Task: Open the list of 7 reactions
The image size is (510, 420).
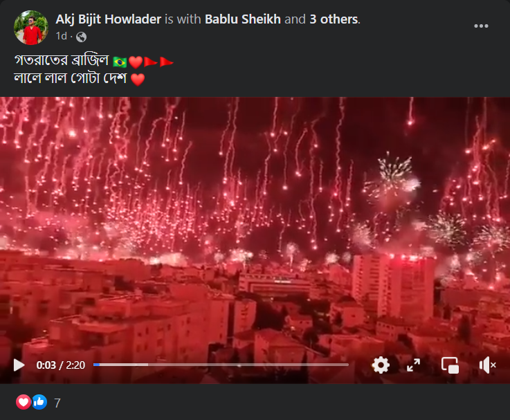Action: 57,403
